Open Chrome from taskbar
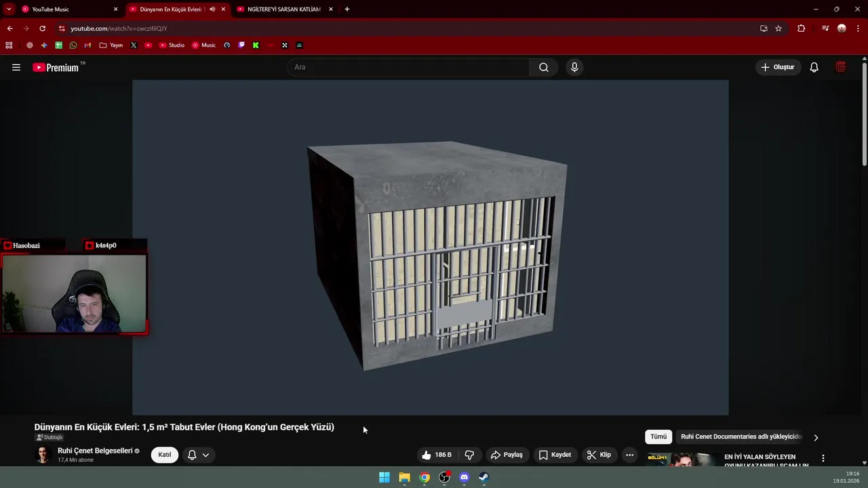The image size is (868, 488). point(425,477)
